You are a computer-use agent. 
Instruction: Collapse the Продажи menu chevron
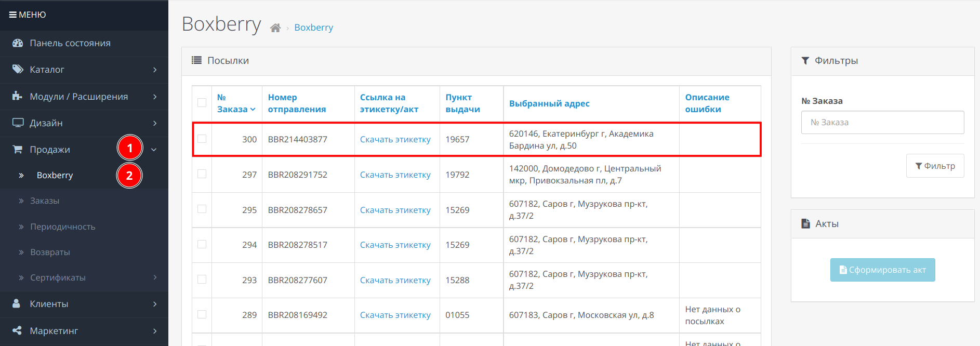[154, 150]
